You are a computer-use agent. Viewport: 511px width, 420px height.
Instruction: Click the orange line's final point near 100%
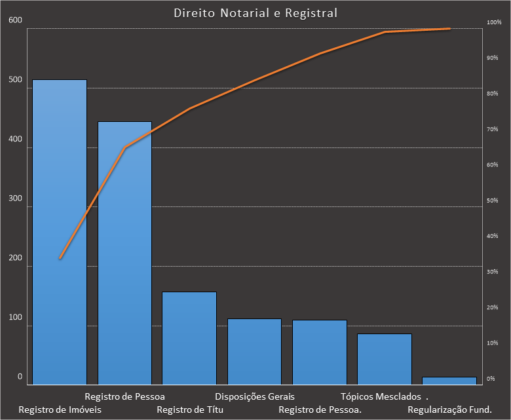click(449, 29)
